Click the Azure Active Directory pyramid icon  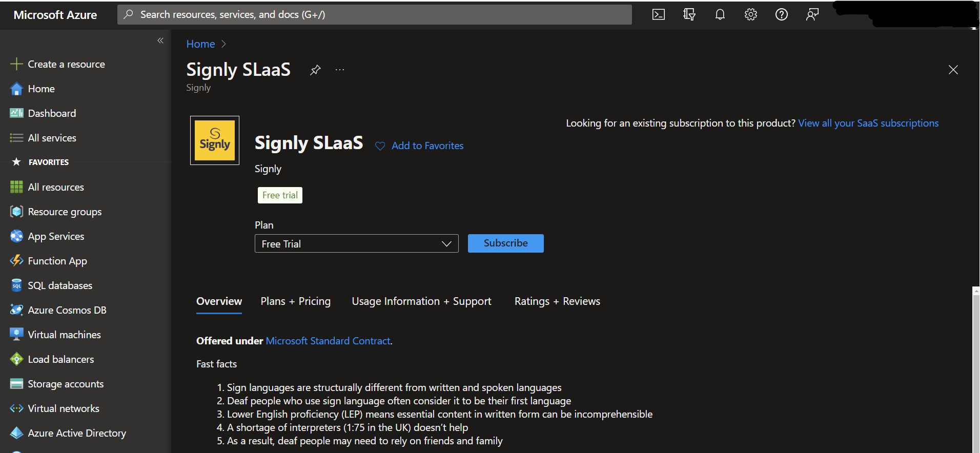coord(16,433)
